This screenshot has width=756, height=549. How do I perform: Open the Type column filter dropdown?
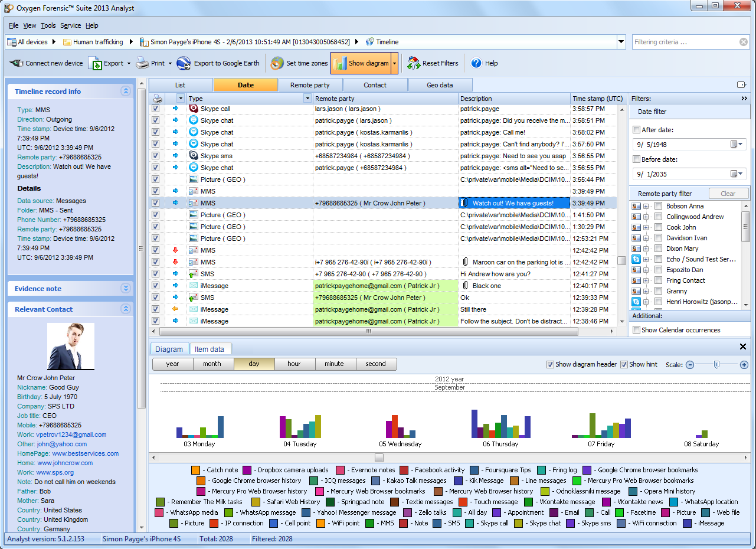pos(307,99)
